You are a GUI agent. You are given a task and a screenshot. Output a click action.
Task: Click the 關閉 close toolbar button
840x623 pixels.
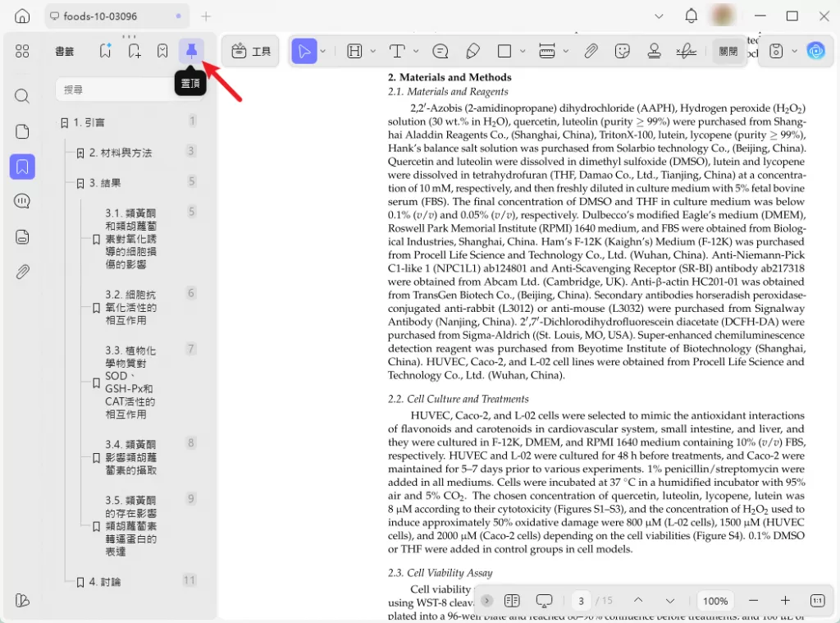(728, 52)
